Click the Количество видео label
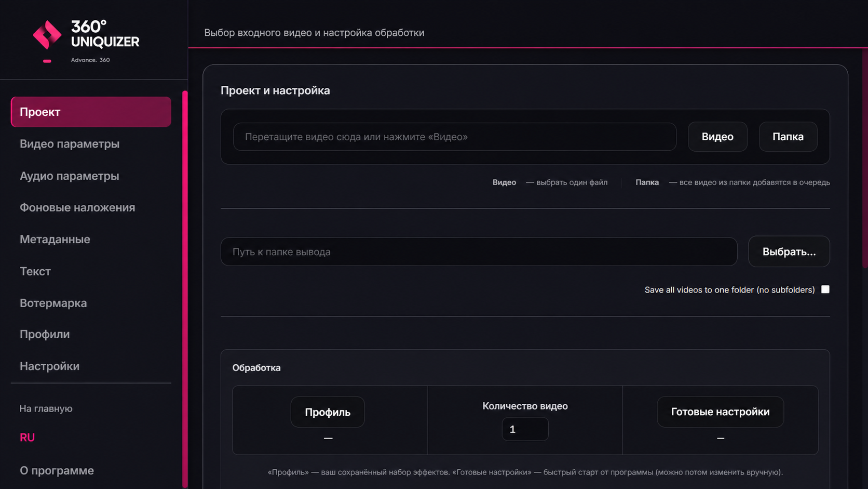The width and height of the screenshot is (868, 489). (x=525, y=406)
